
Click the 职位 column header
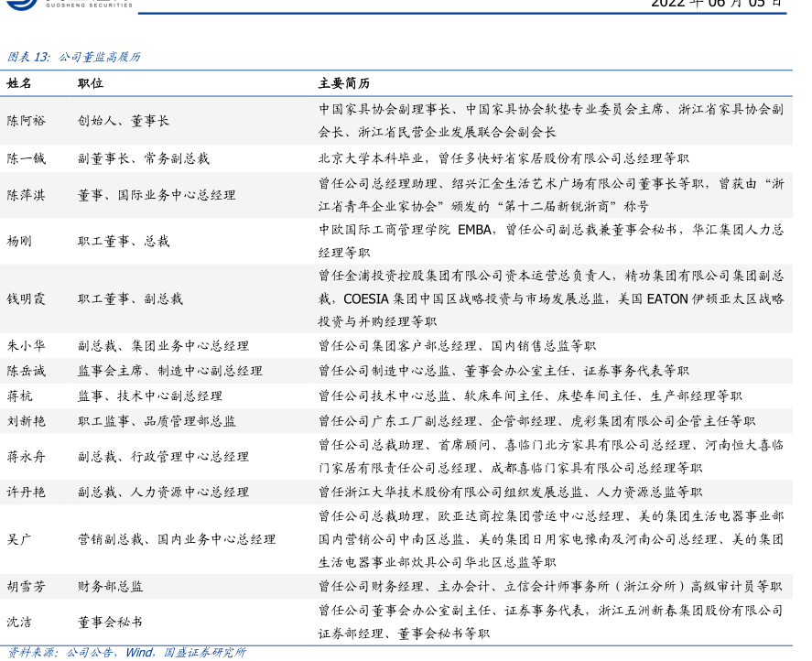click(91, 83)
